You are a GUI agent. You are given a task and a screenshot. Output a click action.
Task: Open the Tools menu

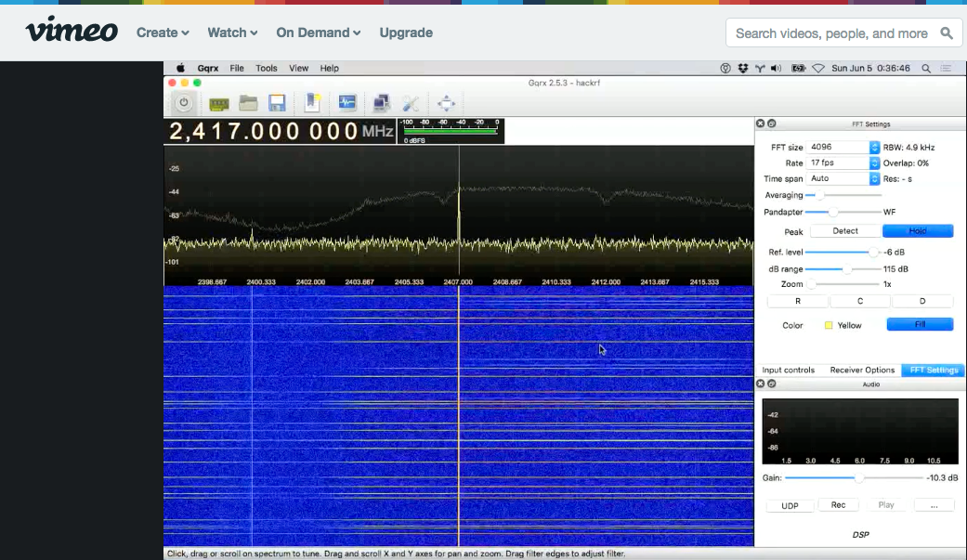[x=267, y=69]
